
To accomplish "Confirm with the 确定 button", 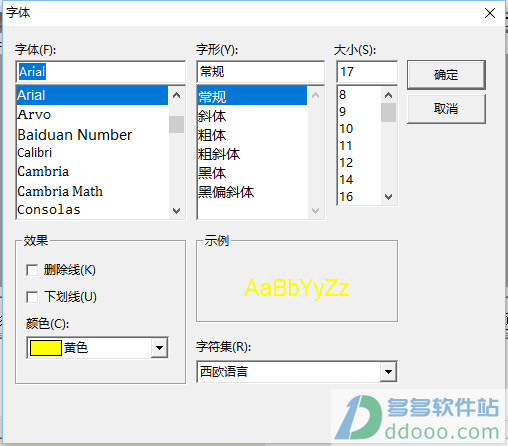I will (x=446, y=75).
